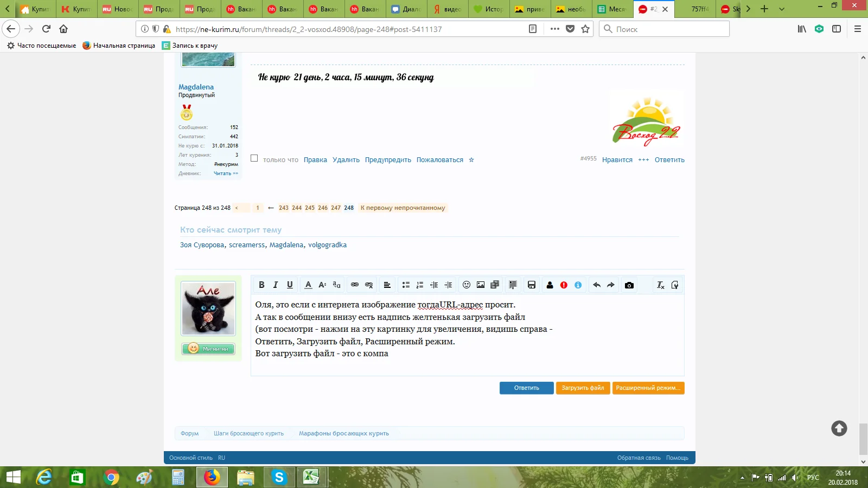868x488 pixels.
Task: Jump to first page 1 of thread
Action: click(258, 208)
